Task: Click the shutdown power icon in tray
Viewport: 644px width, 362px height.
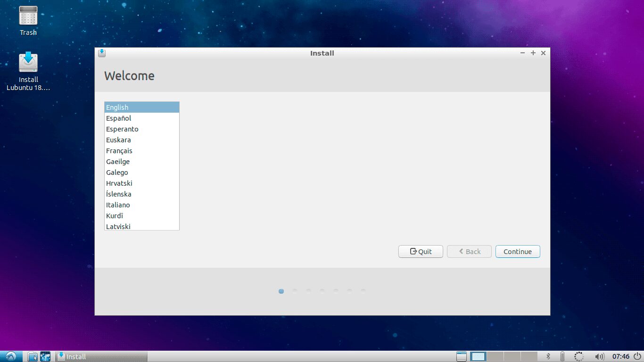Action: pos(636,357)
